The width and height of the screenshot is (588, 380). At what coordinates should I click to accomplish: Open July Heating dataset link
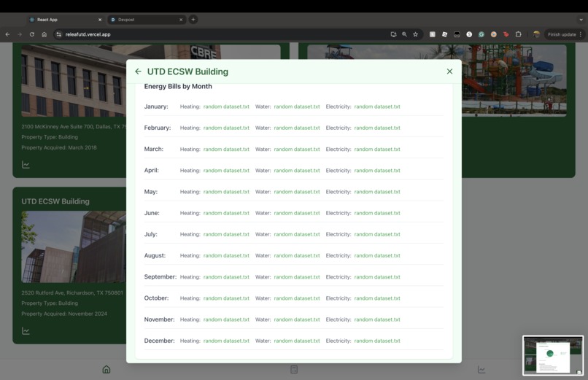click(x=226, y=235)
